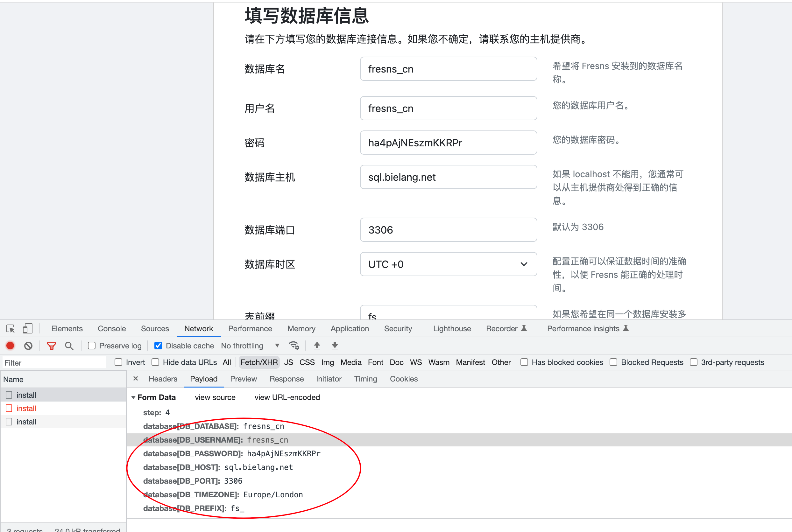Stop recording network log
Image resolution: width=792 pixels, height=532 pixels.
pos(10,346)
